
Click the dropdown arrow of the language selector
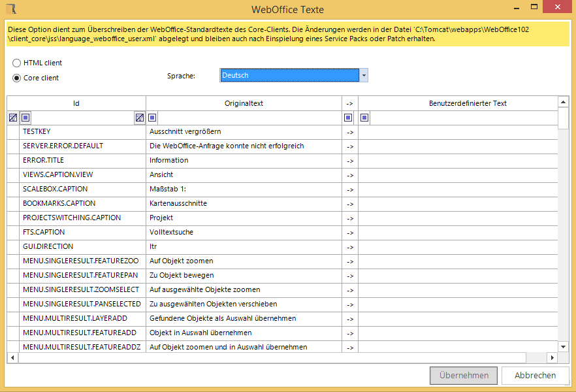pyautogui.click(x=363, y=75)
